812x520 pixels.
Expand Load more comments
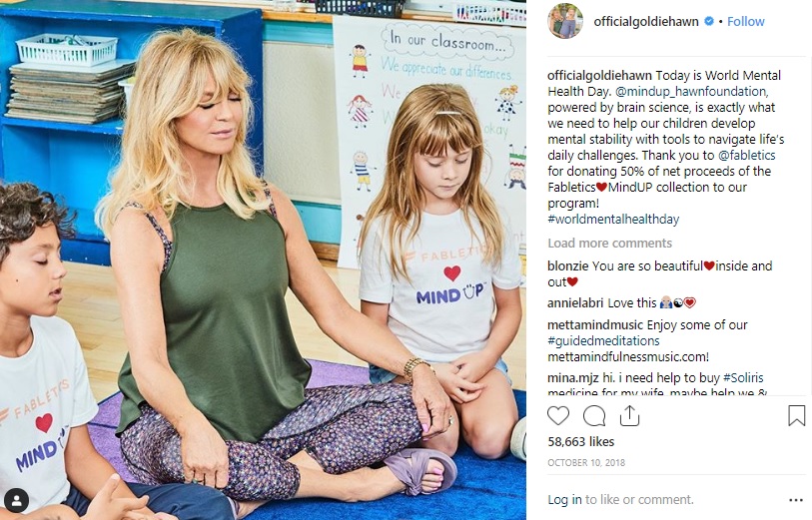pos(609,244)
